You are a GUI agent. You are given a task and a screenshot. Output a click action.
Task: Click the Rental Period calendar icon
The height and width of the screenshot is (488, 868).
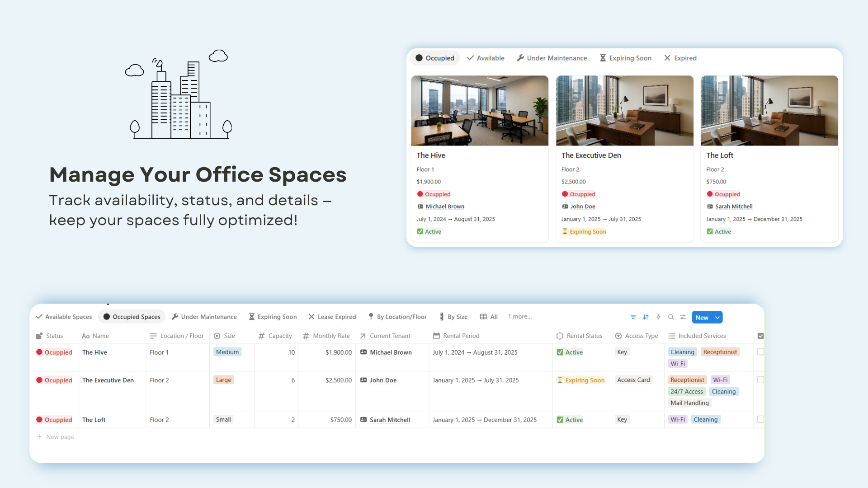(436, 336)
